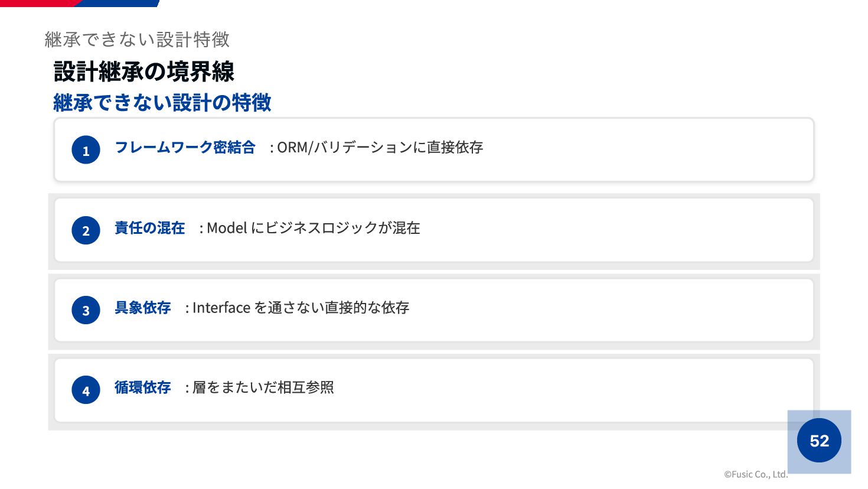Click the number 2 circle badge
The width and height of the screenshot is (868, 489).
[x=86, y=230]
